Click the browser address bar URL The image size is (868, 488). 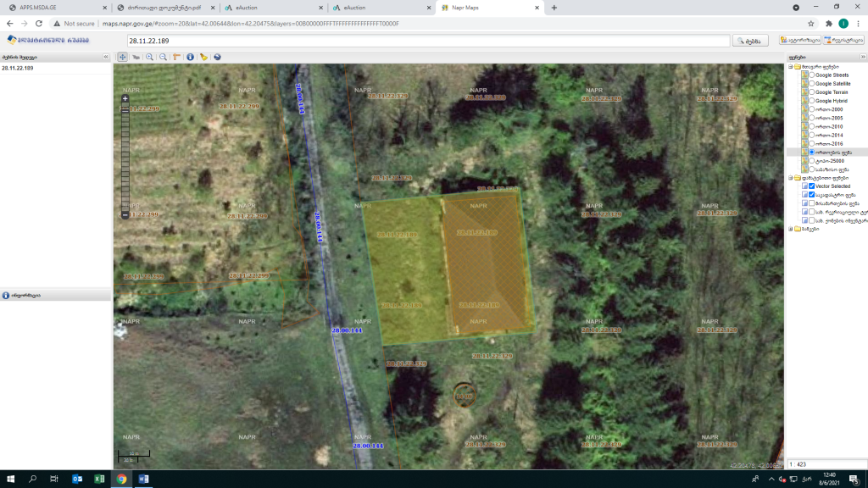[x=251, y=24]
